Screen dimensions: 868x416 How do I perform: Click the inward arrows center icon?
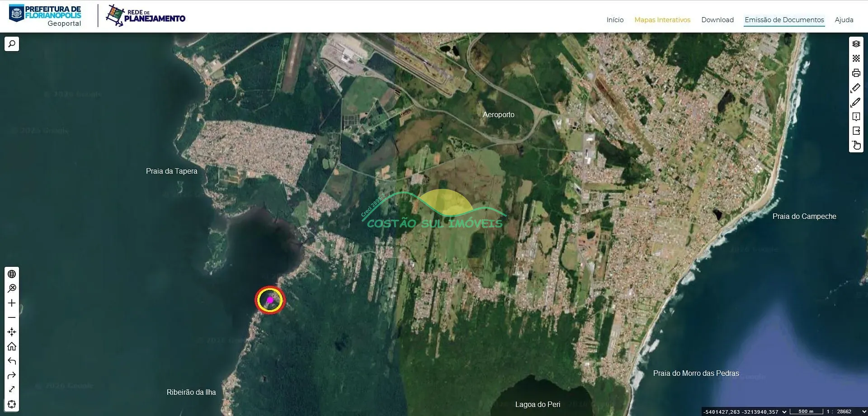click(x=12, y=332)
